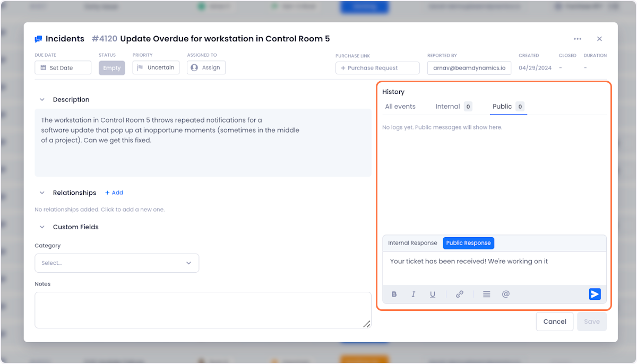The image size is (637, 364).
Task: Click into the Notes text area
Action: (x=203, y=310)
